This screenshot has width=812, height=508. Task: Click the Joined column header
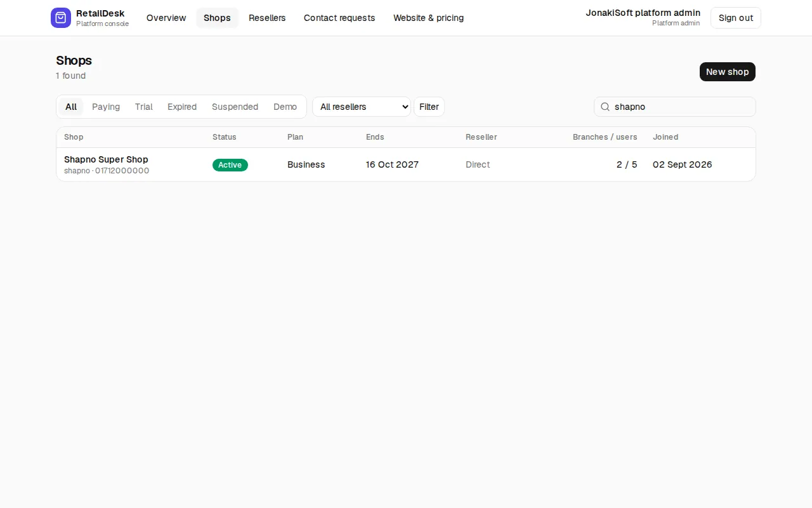click(665, 137)
